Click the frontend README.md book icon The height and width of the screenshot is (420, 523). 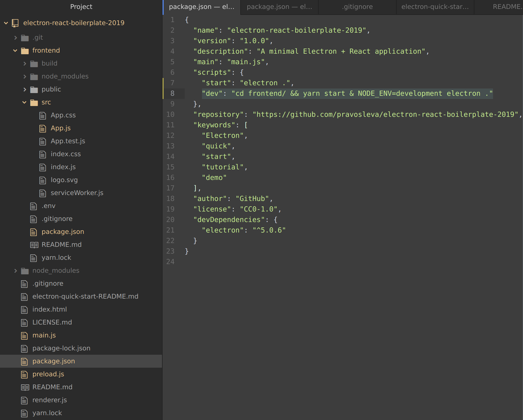click(x=34, y=245)
